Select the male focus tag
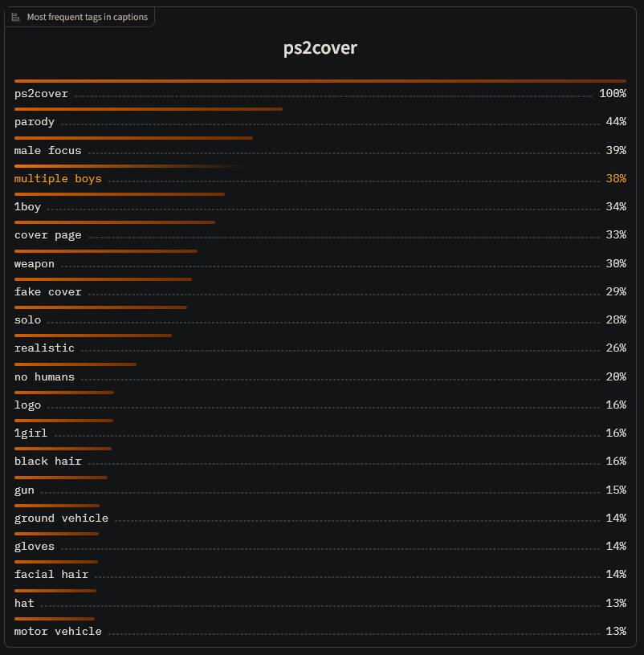Viewport: 644px width, 655px height. click(x=47, y=150)
